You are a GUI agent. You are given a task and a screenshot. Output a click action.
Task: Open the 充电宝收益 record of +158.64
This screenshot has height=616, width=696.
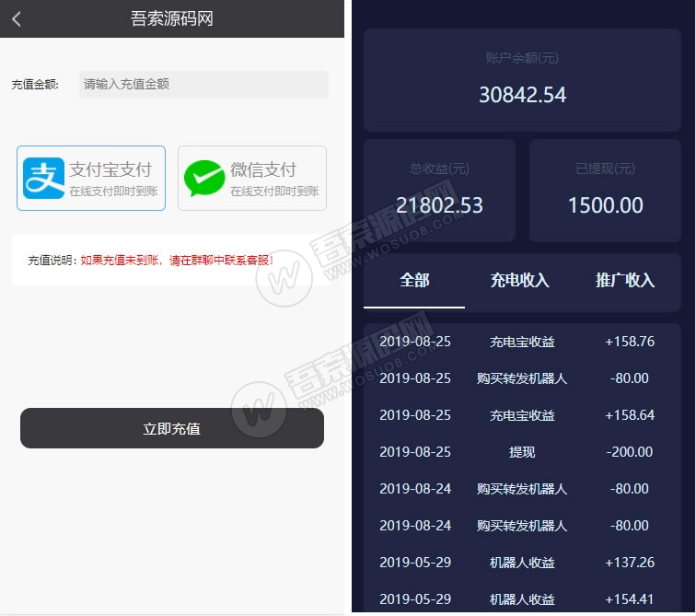pyautogui.click(x=522, y=415)
